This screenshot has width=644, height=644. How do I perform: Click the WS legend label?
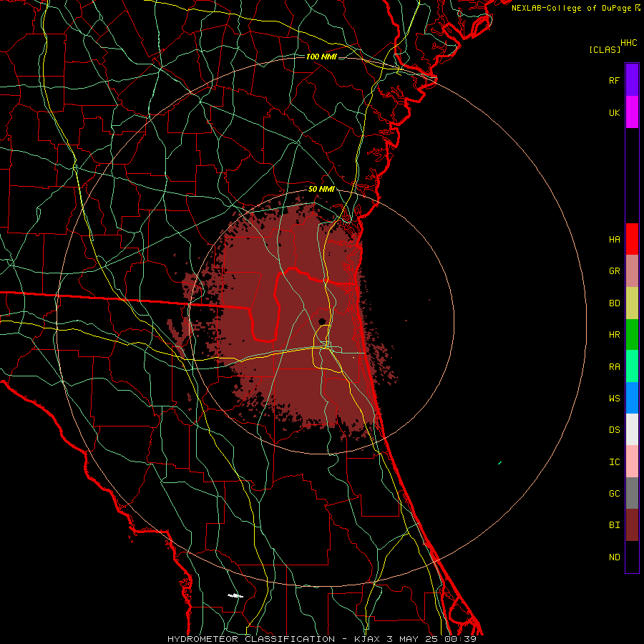tap(614, 399)
